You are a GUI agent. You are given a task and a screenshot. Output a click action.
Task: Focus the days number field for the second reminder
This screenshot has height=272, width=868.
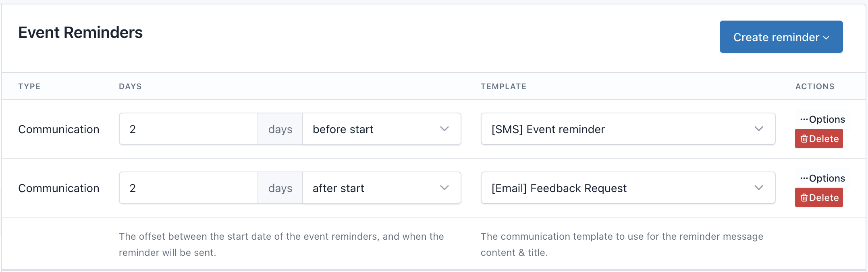188,188
